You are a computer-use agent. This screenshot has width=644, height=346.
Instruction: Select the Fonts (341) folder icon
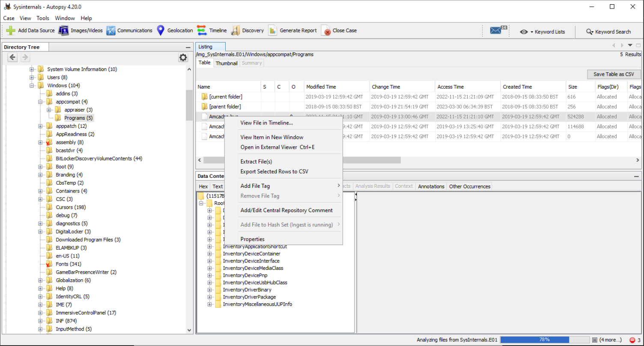tap(49, 264)
